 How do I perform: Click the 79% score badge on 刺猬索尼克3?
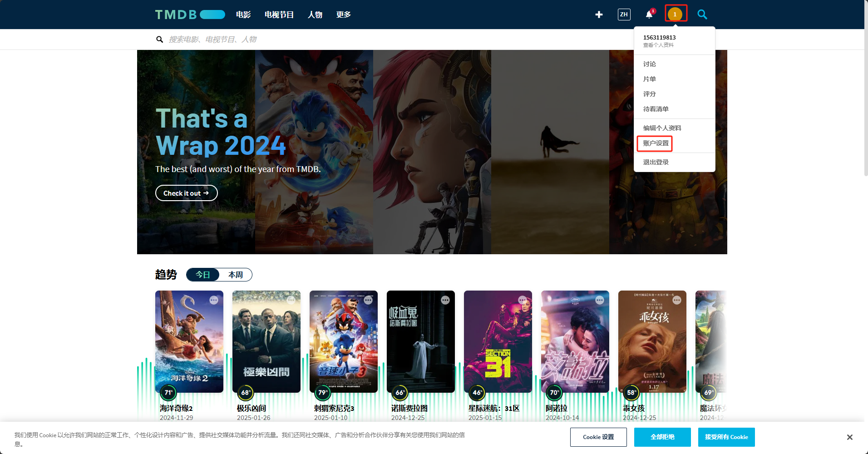point(323,392)
